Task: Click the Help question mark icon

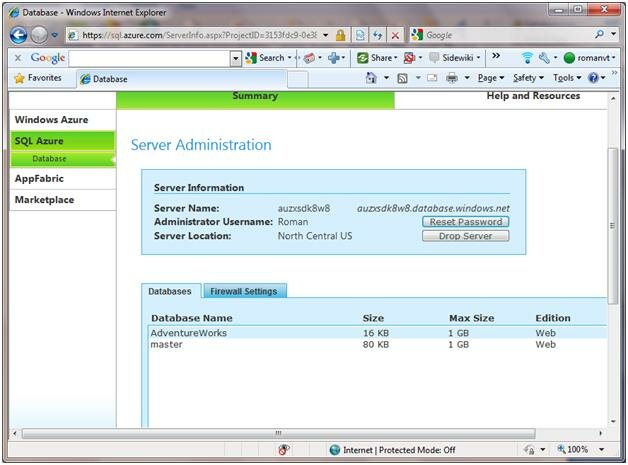Action: point(593,78)
